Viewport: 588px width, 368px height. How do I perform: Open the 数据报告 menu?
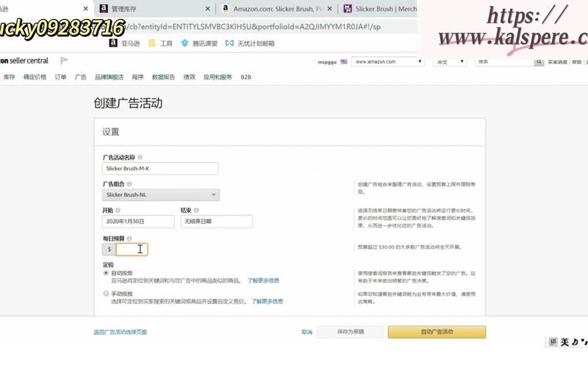163,77
